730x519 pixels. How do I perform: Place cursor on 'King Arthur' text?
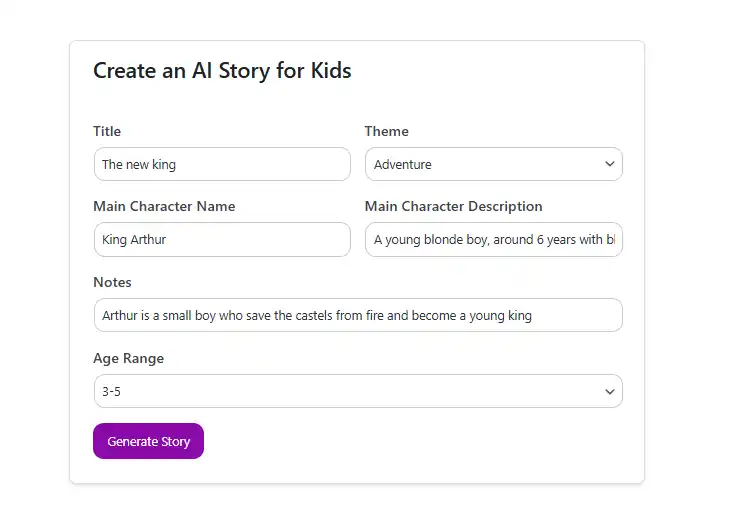pos(134,240)
